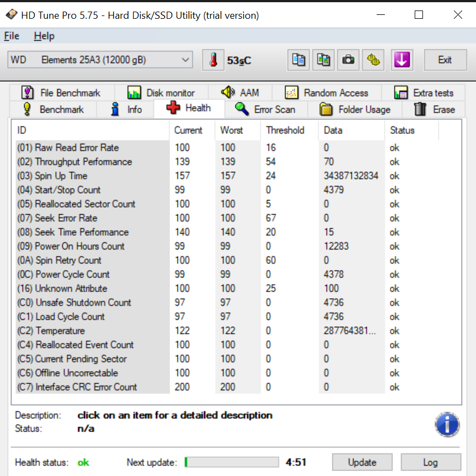This screenshot has width=476, height=476.
Task: Save screenshot with the camera icon
Action: pos(348,60)
